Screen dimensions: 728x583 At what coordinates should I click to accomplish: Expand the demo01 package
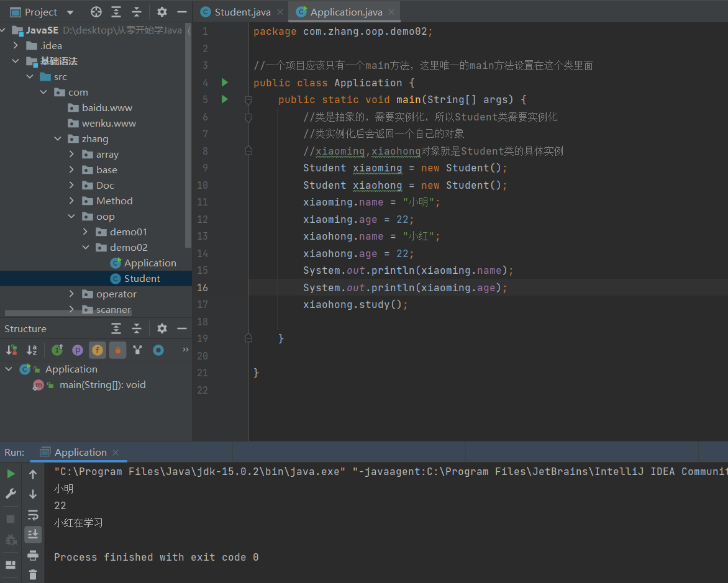86,232
